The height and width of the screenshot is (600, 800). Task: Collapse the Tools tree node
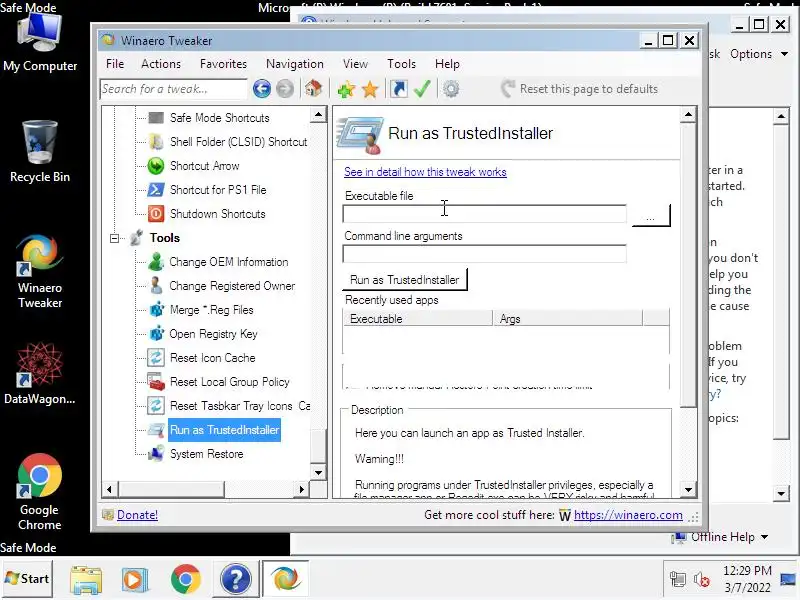coord(114,238)
